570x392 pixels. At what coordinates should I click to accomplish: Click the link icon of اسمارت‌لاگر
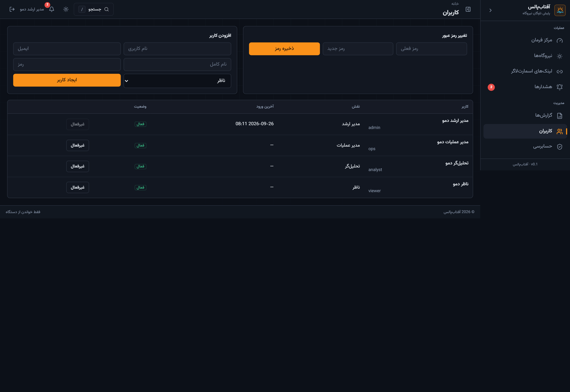[560, 72]
